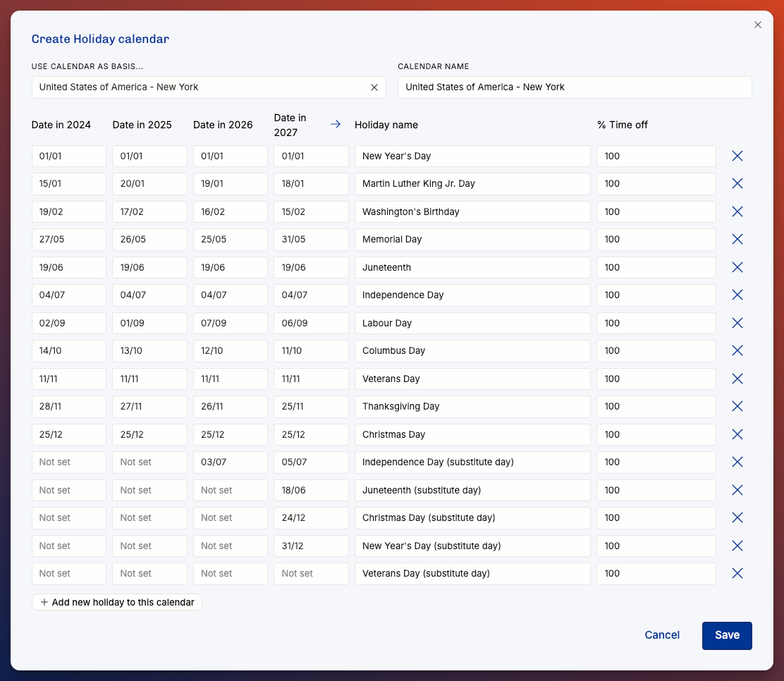Select the 2024 date for Martin Luther King Jr. Day
The image size is (784, 681).
coord(69,184)
